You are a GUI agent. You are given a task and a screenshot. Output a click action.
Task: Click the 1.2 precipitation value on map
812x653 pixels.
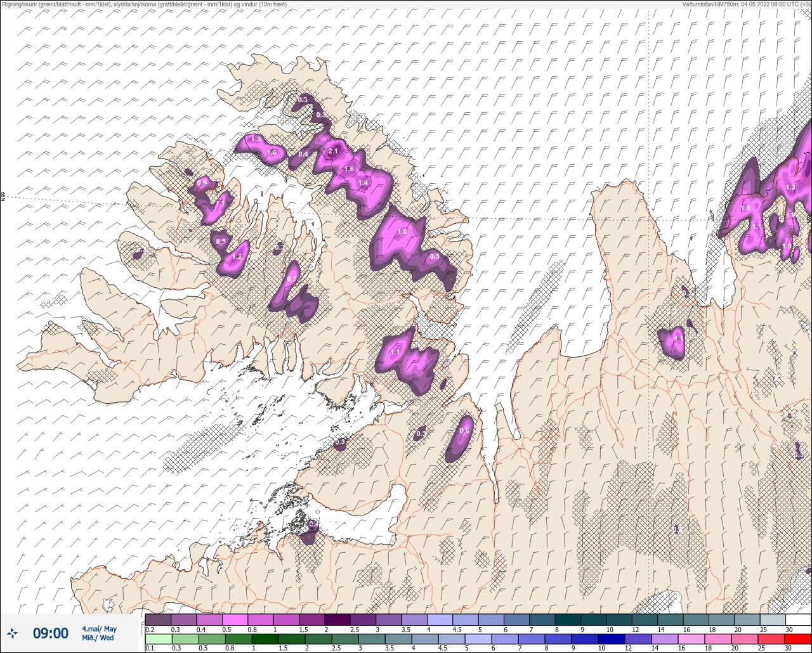(237, 257)
